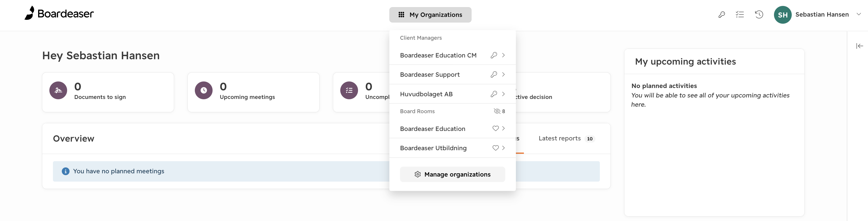Click the 'Hey Sebastian Hansen' greeting
Viewport: 868px width, 221px height.
pos(101,56)
